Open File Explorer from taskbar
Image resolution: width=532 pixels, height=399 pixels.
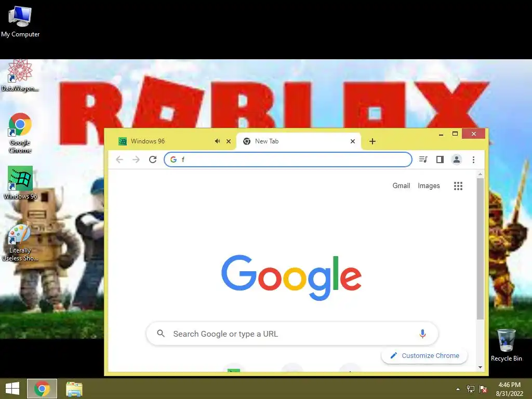[x=74, y=389]
